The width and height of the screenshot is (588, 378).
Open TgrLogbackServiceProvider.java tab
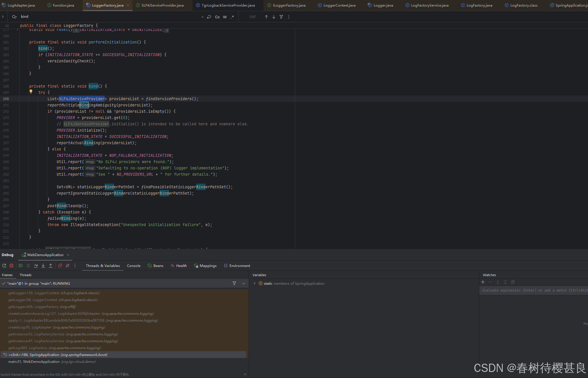[225, 5]
